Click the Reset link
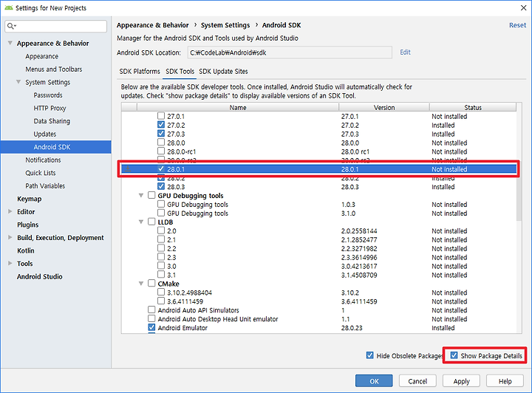 coord(517,25)
